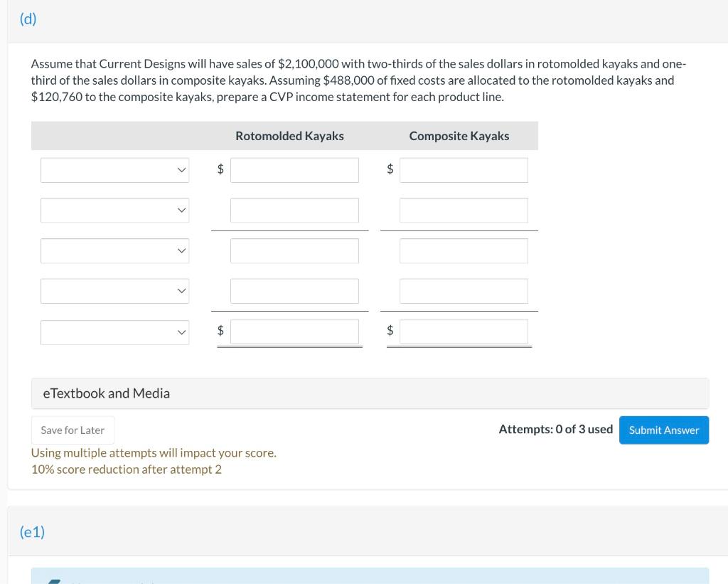Click second-row Rotomolded Kayaks amount field
The height and width of the screenshot is (584, 728).
(294, 211)
